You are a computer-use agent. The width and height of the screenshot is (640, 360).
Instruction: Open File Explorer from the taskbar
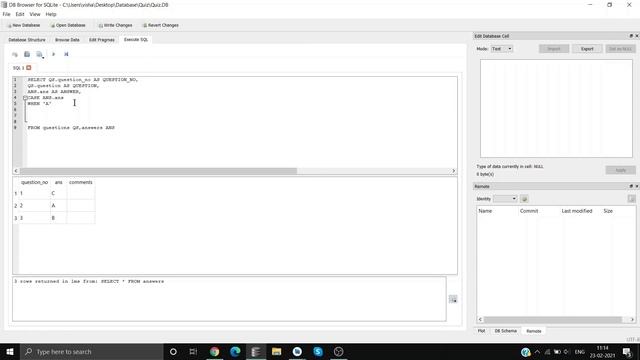[276, 351]
